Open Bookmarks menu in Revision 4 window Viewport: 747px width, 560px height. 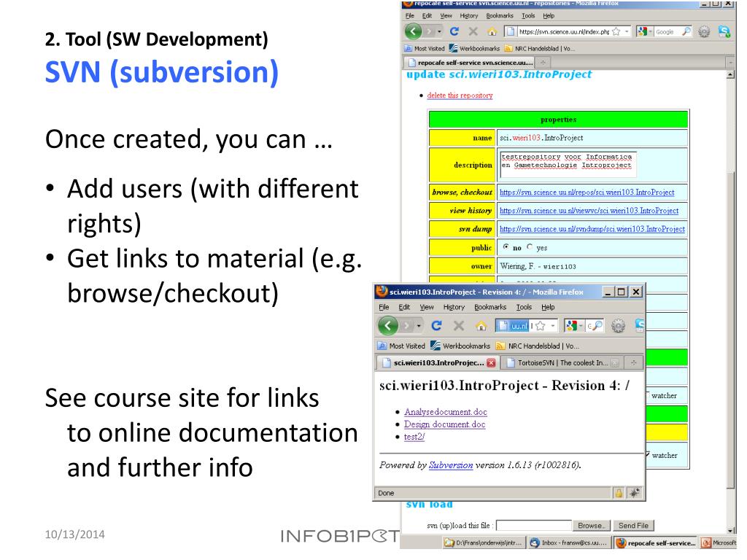[490, 307]
